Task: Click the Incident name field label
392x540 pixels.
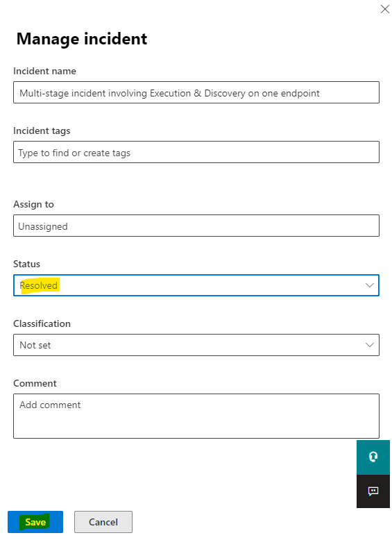Action: click(44, 71)
